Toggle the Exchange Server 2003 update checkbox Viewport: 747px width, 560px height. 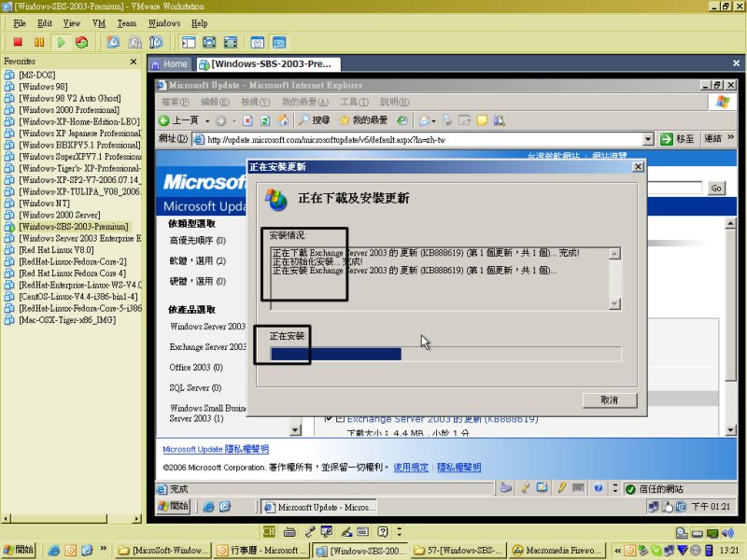click(x=328, y=419)
